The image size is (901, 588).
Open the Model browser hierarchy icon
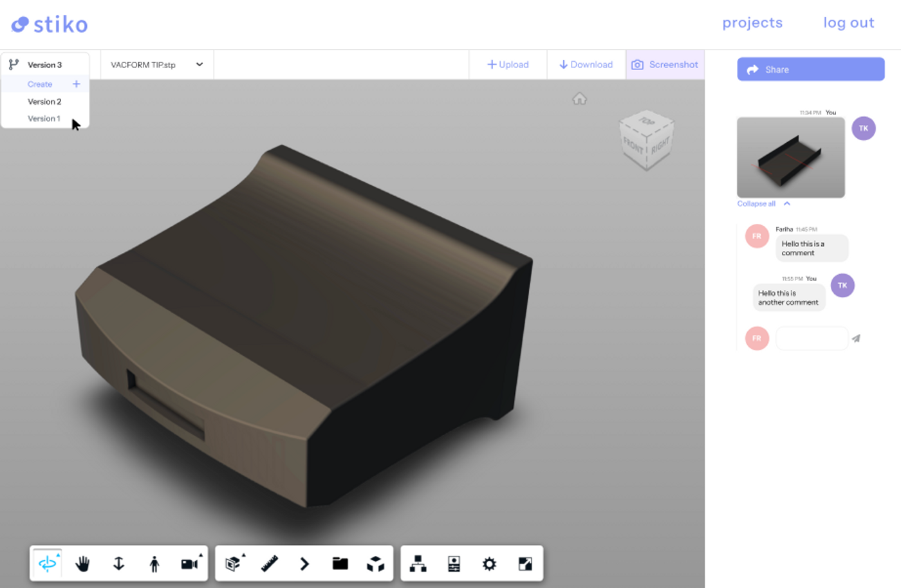point(418,564)
